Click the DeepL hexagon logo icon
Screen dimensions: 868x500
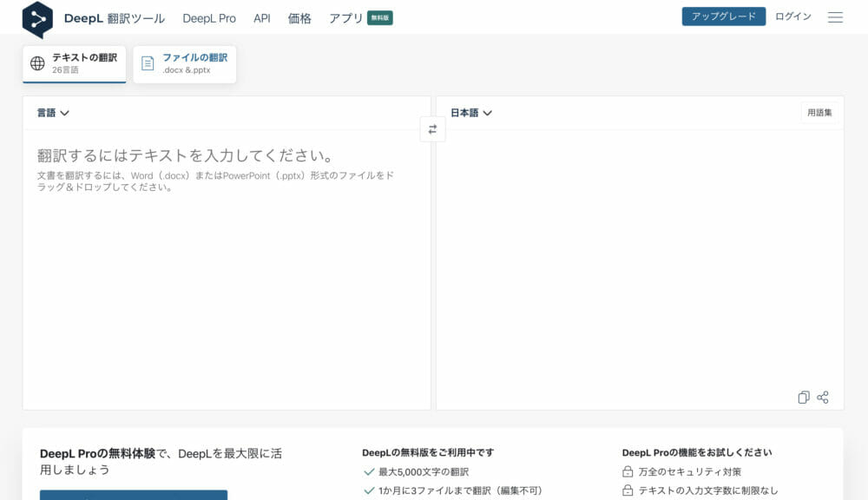click(x=37, y=18)
